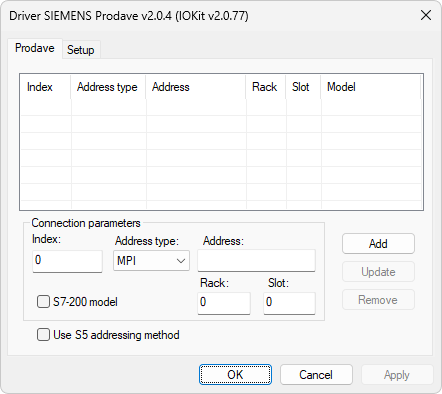Click the Model column header

pos(370,87)
